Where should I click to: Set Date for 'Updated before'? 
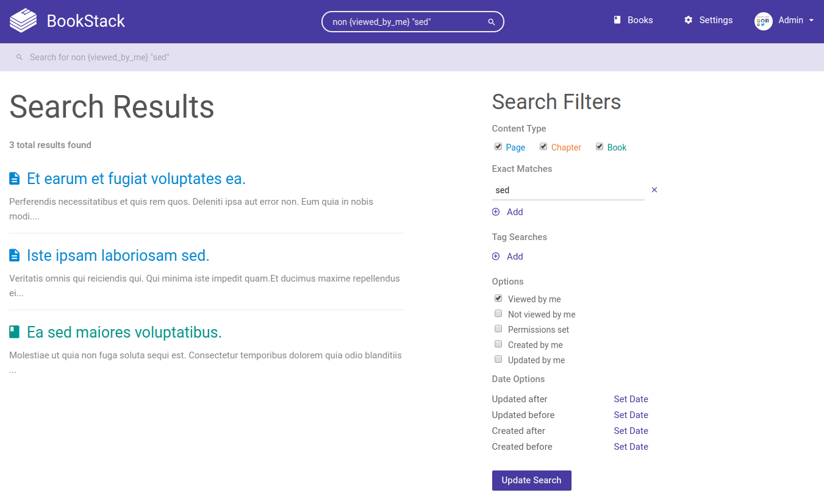[631, 415]
